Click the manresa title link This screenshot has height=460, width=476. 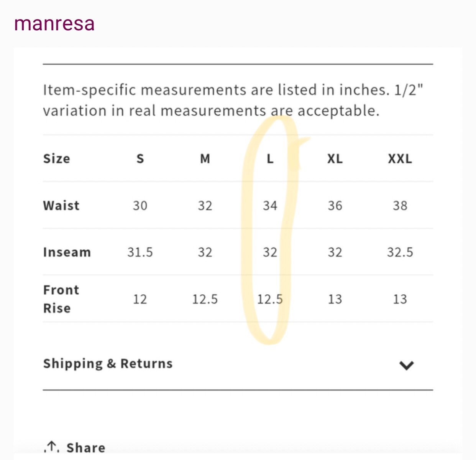[x=54, y=23]
